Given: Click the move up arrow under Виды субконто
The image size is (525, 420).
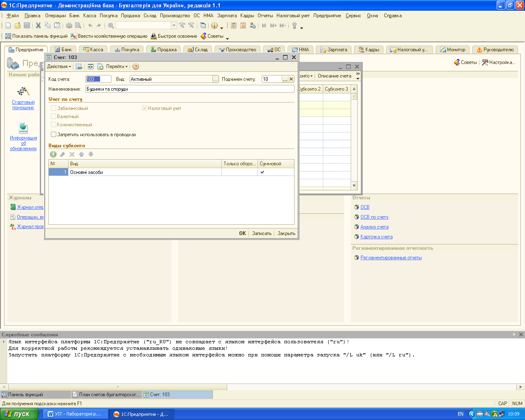Looking at the screenshot, I should point(81,154).
